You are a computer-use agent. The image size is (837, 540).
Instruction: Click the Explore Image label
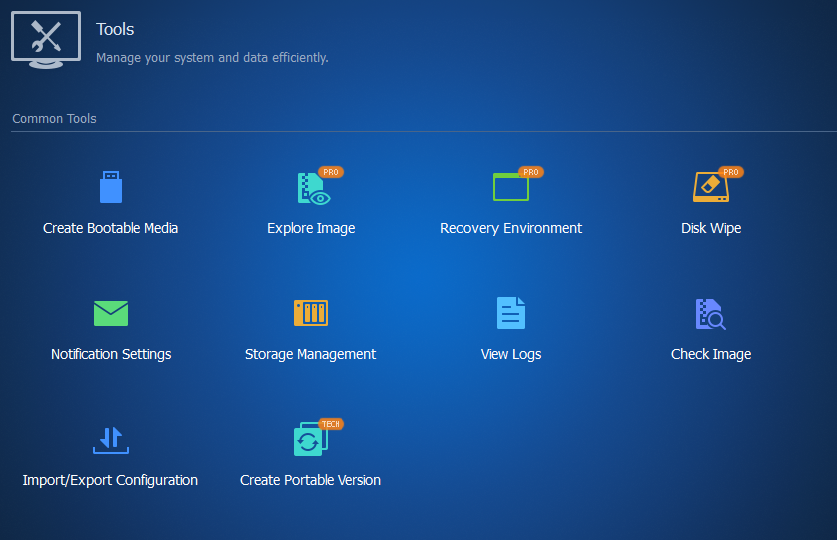[x=311, y=228]
